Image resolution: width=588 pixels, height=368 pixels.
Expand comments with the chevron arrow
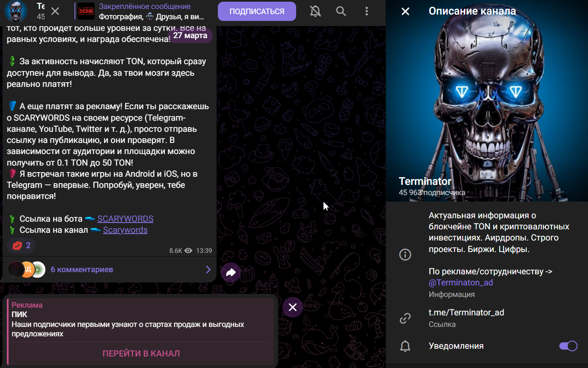point(208,270)
